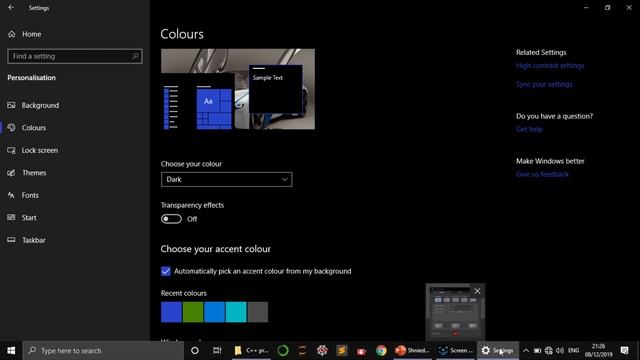
Task: Open the orange ring app on taskbar
Action: click(302, 351)
